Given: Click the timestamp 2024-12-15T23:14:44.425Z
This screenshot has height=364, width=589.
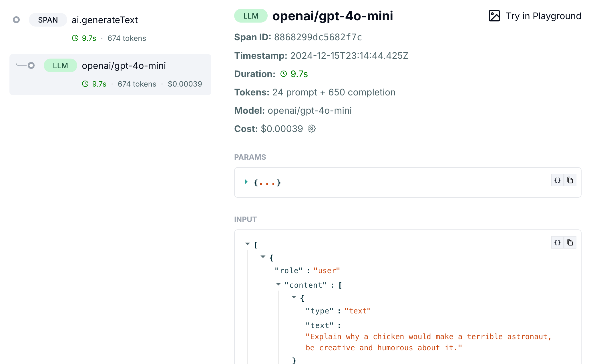Looking at the screenshot, I should click(x=349, y=56).
